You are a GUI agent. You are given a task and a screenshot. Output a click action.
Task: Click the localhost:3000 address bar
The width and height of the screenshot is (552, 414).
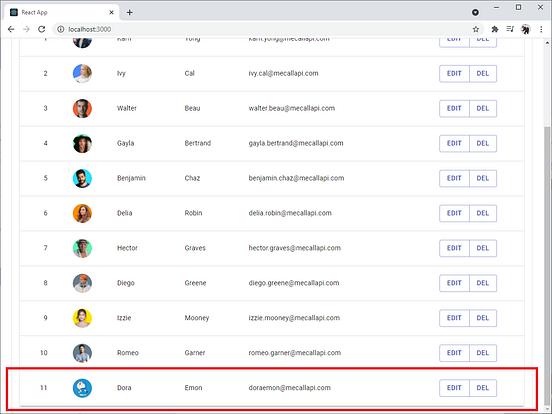click(x=268, y=29)
